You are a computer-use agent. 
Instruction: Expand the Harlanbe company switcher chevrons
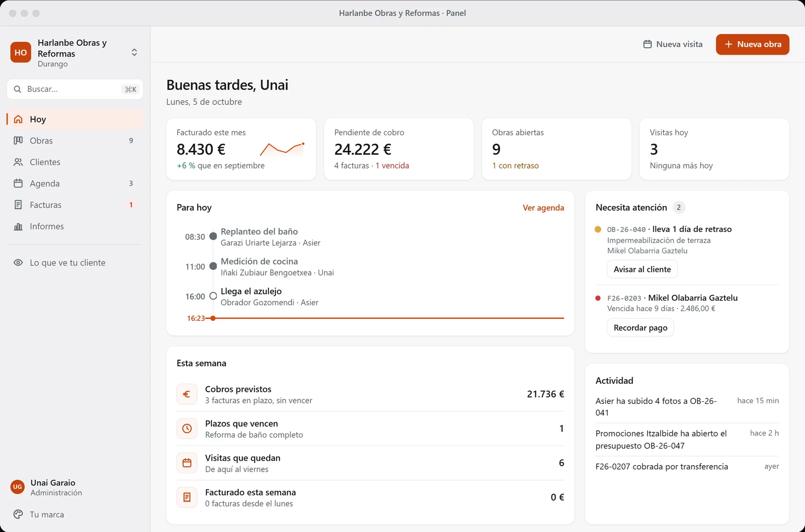[134, 52]
